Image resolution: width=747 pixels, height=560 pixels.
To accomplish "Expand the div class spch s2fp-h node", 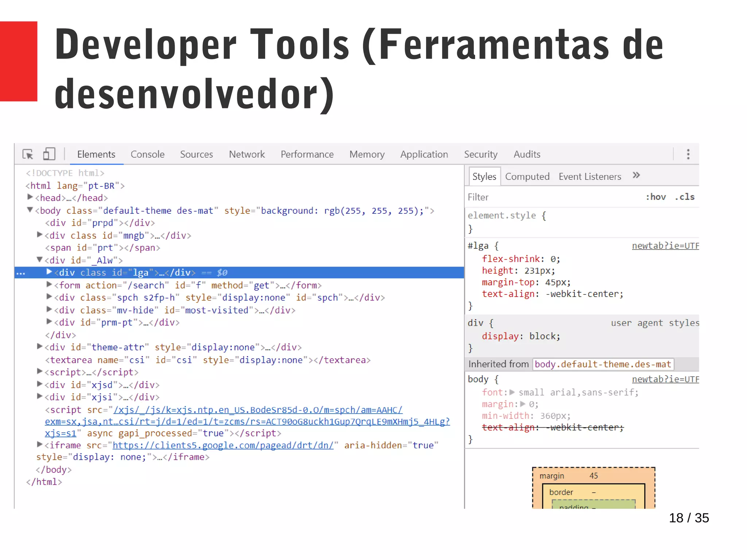I will 49,297.
